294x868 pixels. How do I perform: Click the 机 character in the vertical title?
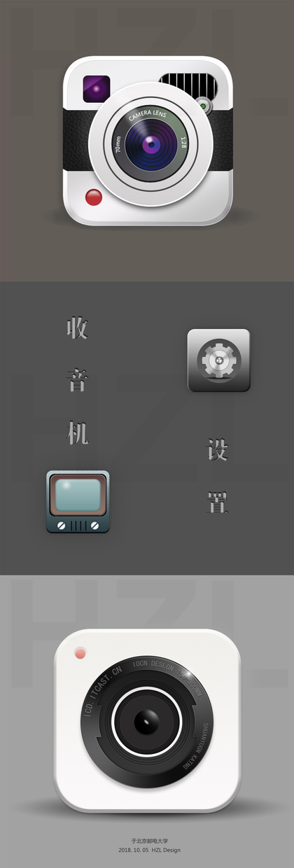[77, 434]
